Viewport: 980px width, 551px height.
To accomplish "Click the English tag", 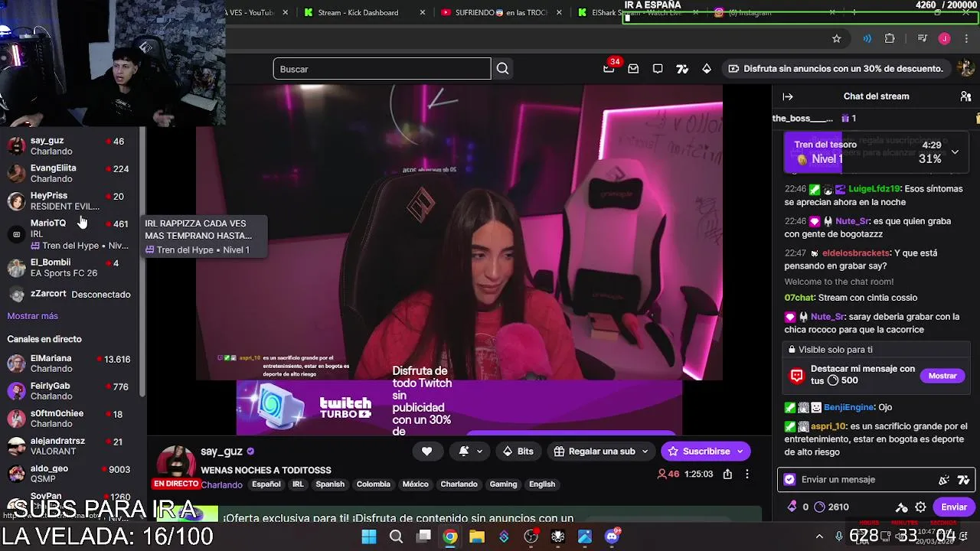I will [x=542, y=484].
